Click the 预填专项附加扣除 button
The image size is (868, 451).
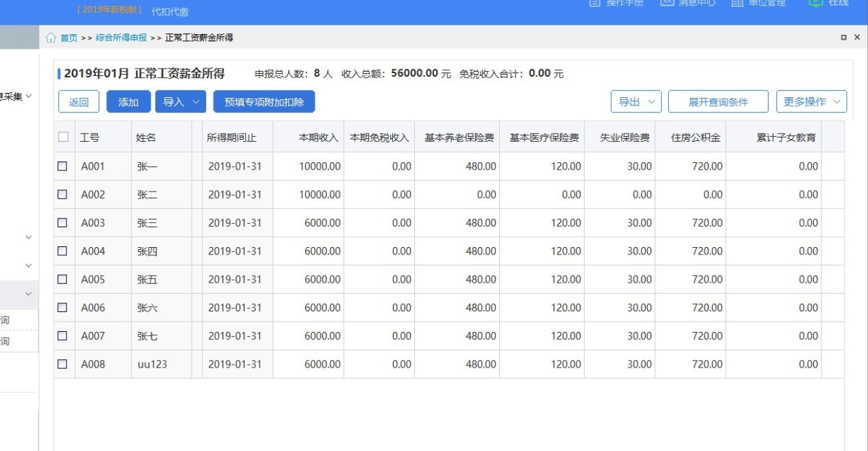point(264,102)
